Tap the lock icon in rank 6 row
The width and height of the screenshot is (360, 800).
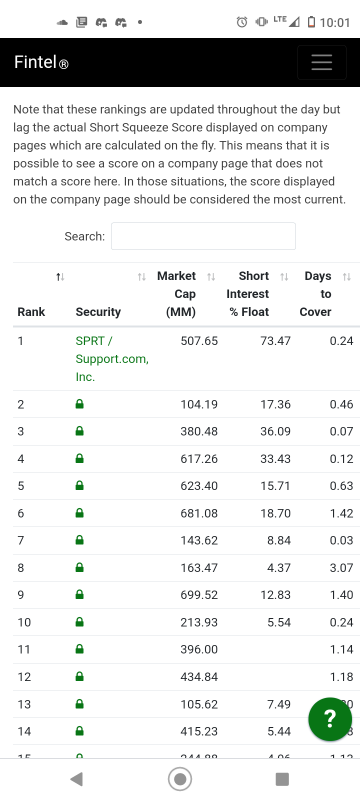tap(80, 513)
